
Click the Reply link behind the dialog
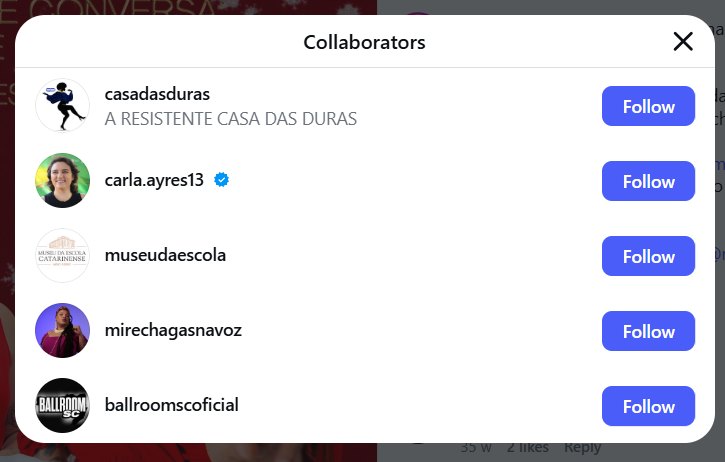tap(583, 448)
